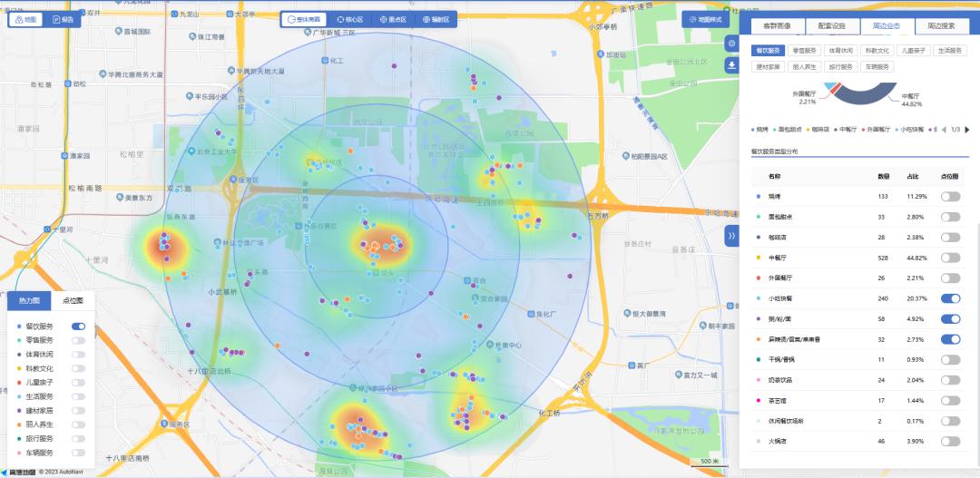Select the 科教文化 category chip

[x=877, y=51]
